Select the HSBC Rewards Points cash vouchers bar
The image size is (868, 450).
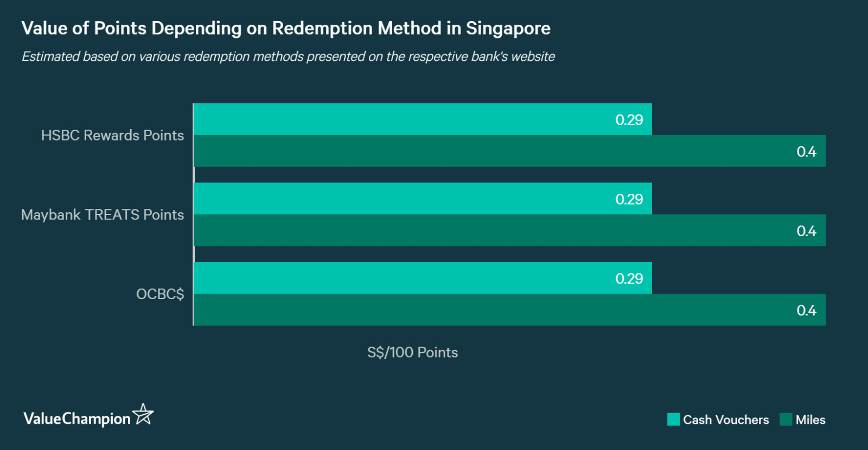click(x=423, y=119)
